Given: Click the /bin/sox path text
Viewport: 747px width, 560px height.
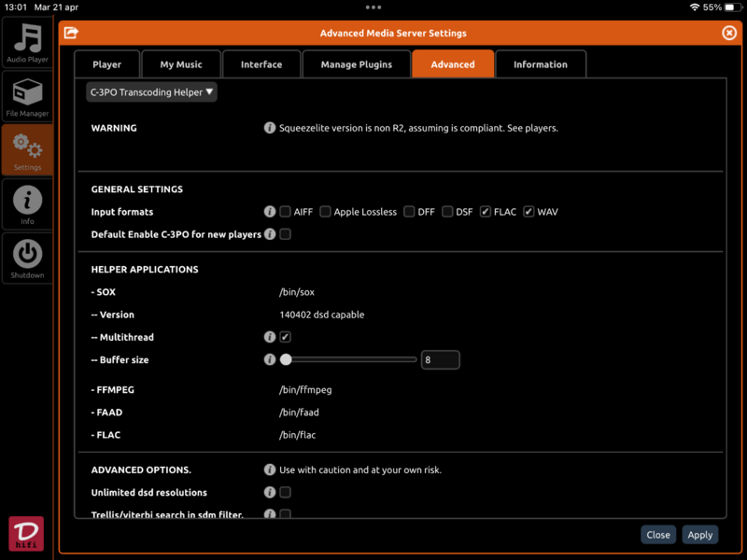Looking at the screenshot, I should 297,292.
